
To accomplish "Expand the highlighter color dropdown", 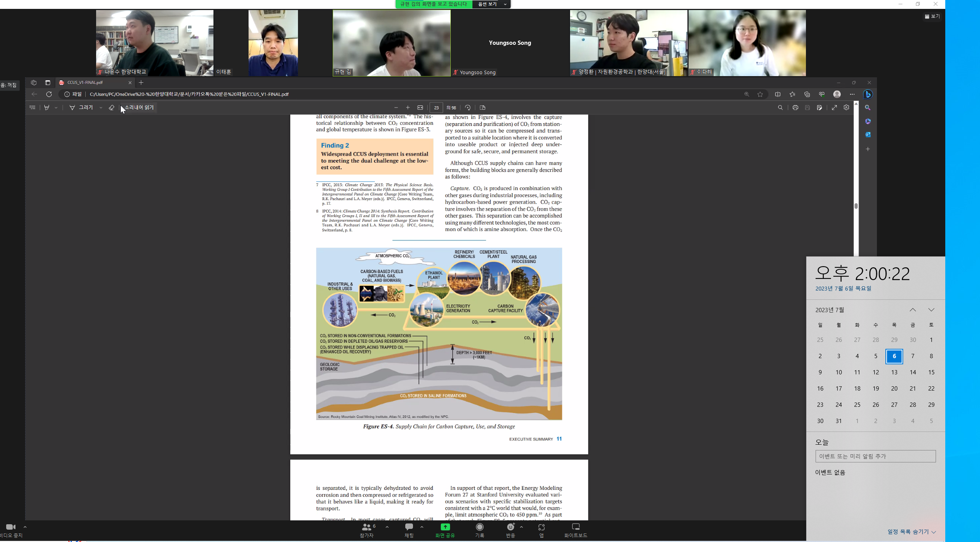I will [56, 107].
